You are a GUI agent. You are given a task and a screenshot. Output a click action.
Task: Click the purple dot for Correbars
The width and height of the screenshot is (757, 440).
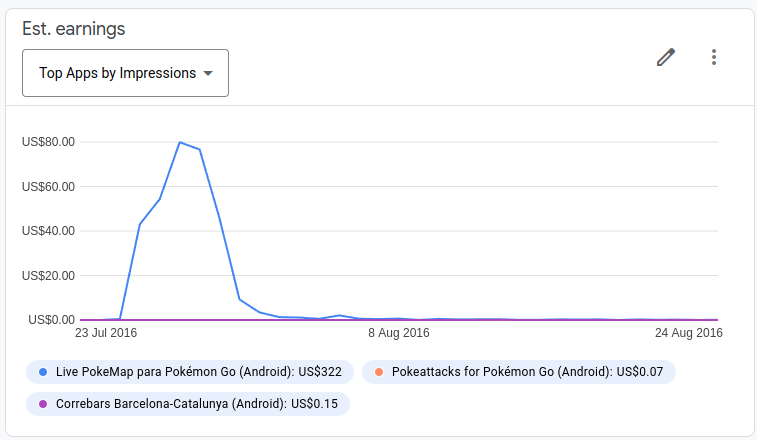(x=43, y=404)
